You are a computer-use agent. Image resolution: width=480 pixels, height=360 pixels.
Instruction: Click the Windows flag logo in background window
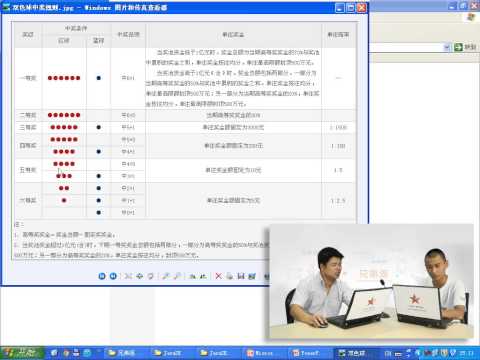coord(471,17)
